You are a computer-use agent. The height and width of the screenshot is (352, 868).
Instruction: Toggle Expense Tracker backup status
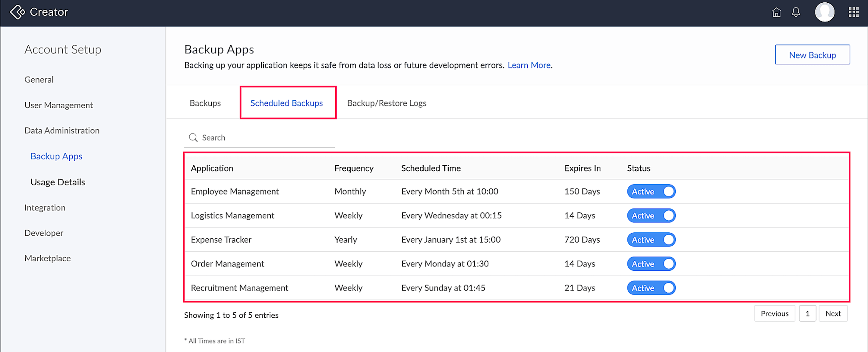(651, 240)
